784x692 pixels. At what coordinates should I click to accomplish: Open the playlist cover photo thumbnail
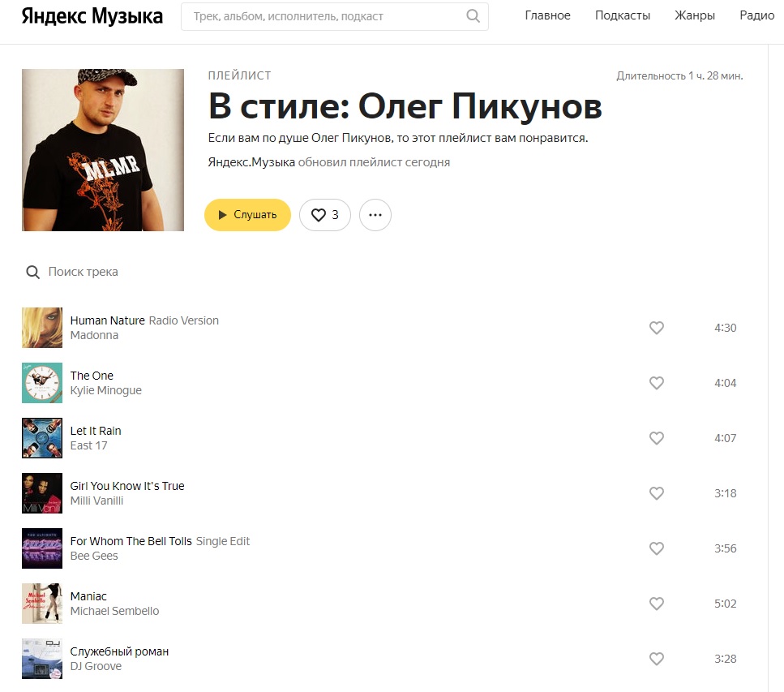point(103,150)
